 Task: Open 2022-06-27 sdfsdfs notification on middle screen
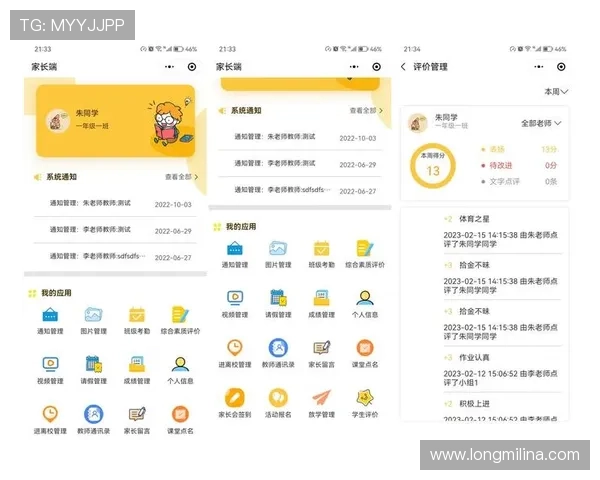point(300,190)
